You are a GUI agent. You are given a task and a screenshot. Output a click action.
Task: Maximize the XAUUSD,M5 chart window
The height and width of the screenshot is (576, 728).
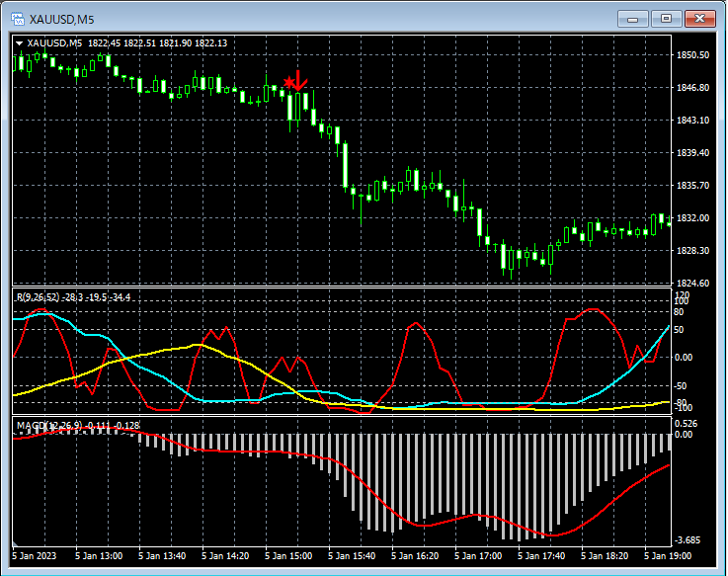[667, 18]
